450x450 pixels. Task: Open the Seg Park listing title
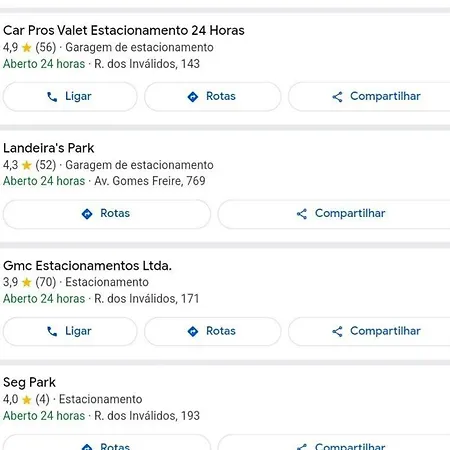click(29, 382)
